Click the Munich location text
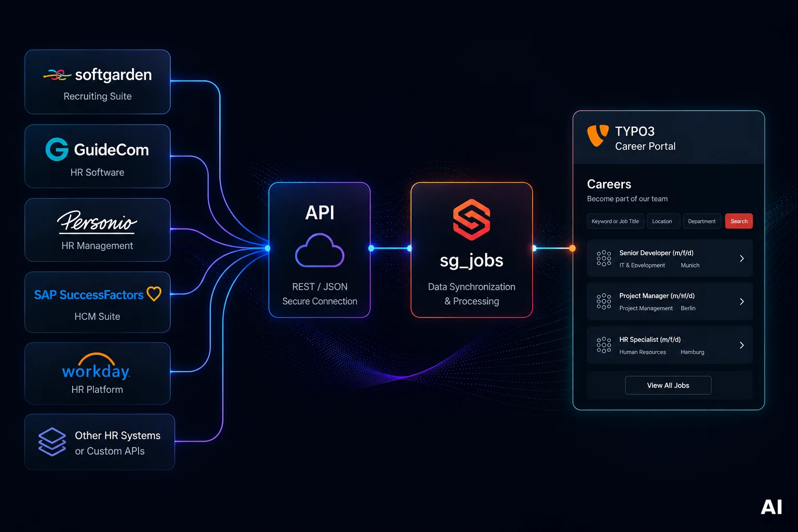Image resolution: width=798 pixels, height=532 pixels. (690, 265)
